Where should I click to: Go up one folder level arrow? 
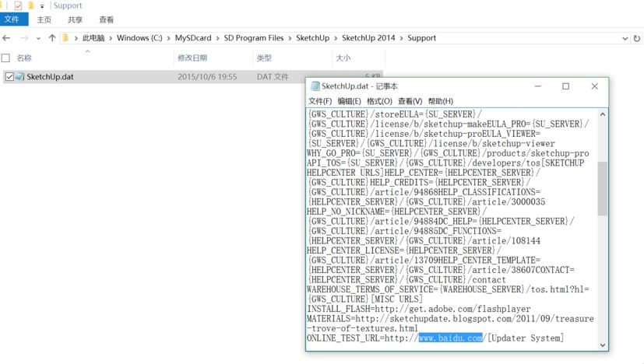(51, 38)
